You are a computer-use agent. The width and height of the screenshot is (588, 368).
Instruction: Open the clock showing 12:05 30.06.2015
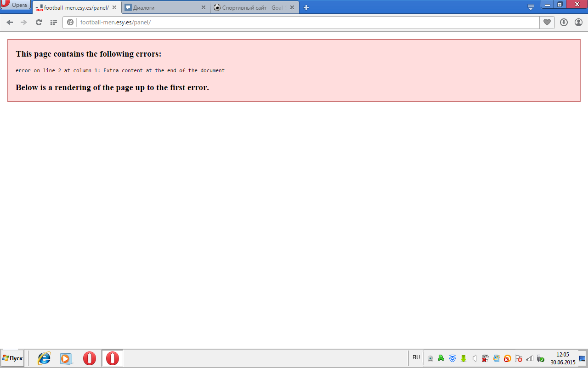click(x=563, y=358)
